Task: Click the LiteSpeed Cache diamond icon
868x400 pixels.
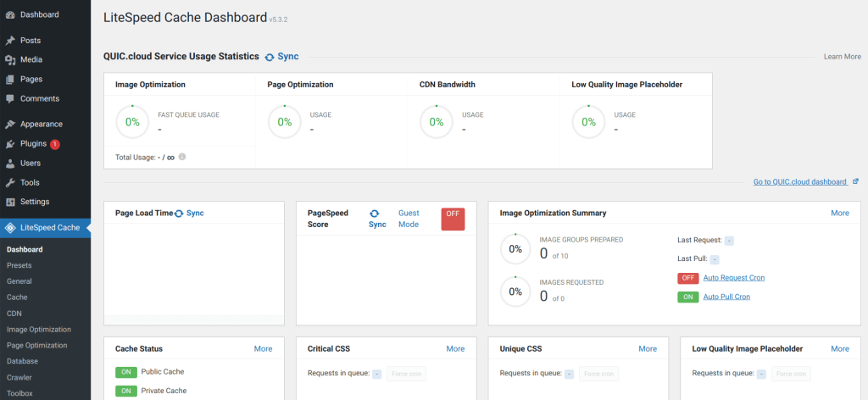Action: [10, 227]
